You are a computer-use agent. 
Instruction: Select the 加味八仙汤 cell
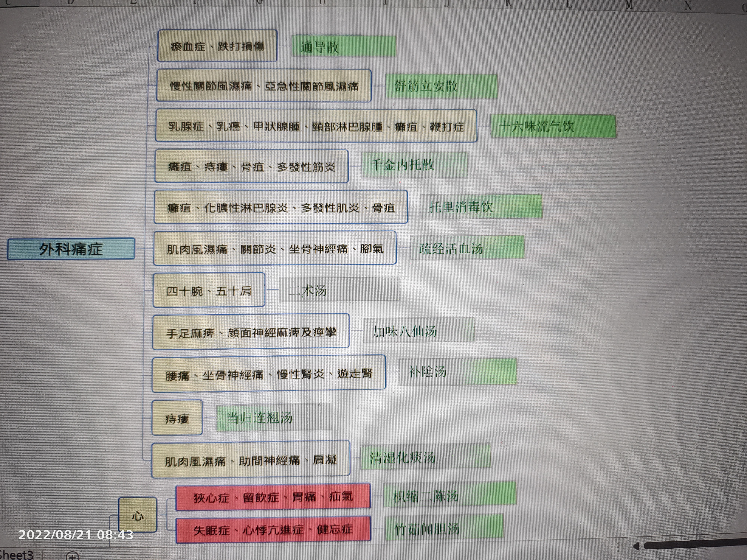419,330
